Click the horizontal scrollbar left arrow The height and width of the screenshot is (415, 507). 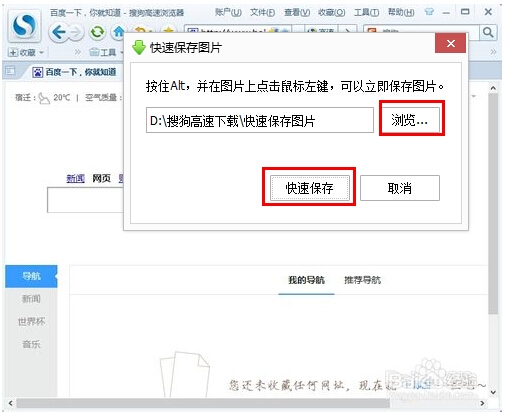(x=10, y=403)
